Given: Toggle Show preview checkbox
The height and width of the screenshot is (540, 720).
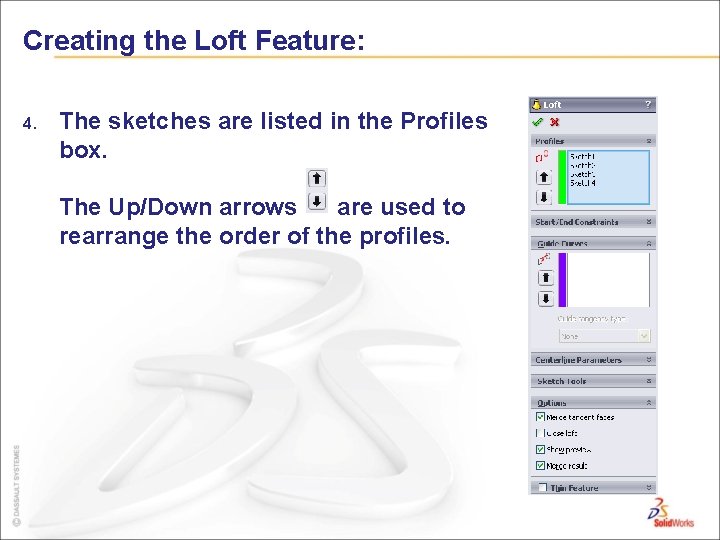Looking at the screenshot, I should (x=540, y=449).
